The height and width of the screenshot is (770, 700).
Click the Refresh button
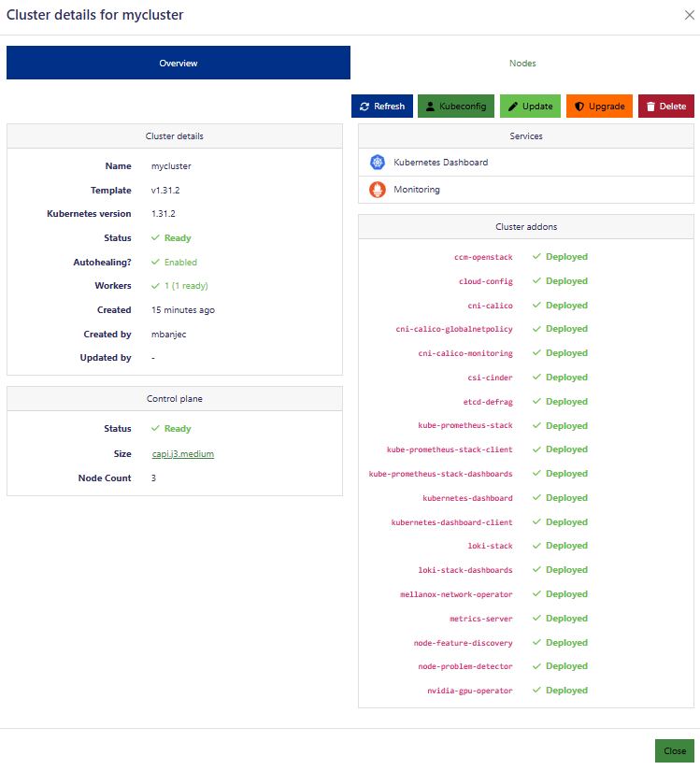(x=382, y=107)
